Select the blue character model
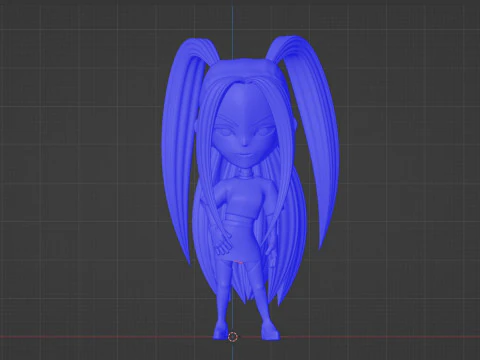This screenshot has height=360, width=480. click(x=250, y=188)
